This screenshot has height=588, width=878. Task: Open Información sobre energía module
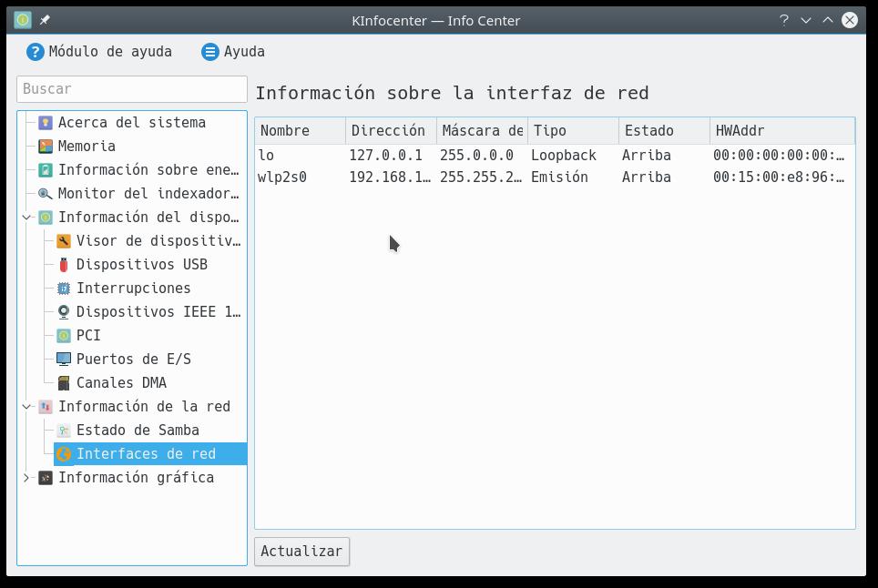pyautogui.click(x=148, y=169)
